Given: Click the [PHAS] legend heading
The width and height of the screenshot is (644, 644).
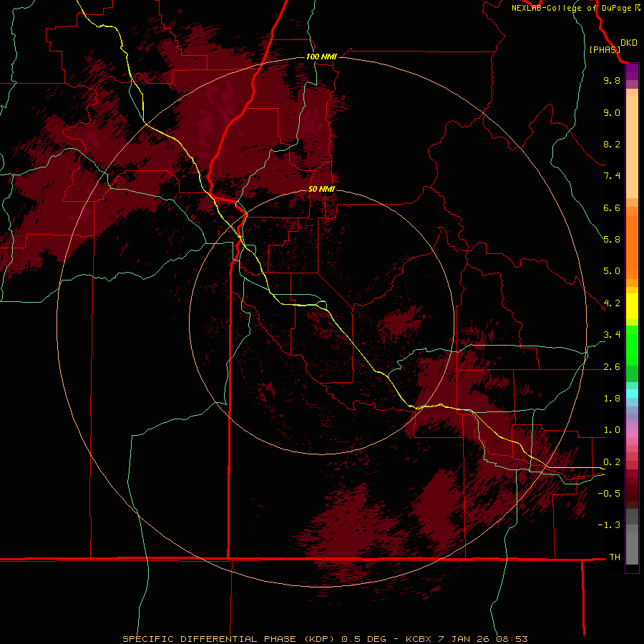Looking at the screenshot, I should [605, 49].
